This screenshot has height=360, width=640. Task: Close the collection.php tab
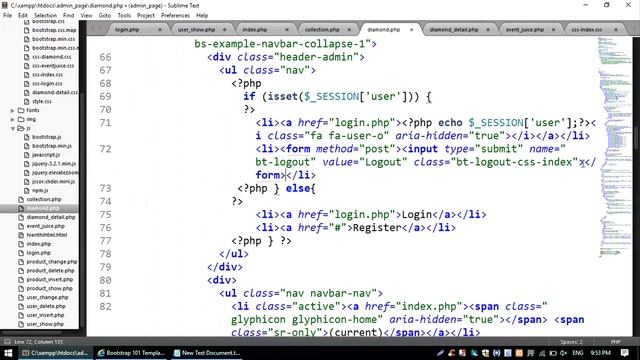[x=349, y=30]
